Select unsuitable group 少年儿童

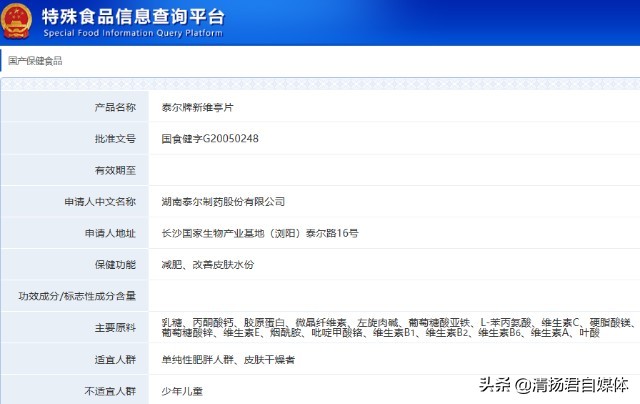182,391
